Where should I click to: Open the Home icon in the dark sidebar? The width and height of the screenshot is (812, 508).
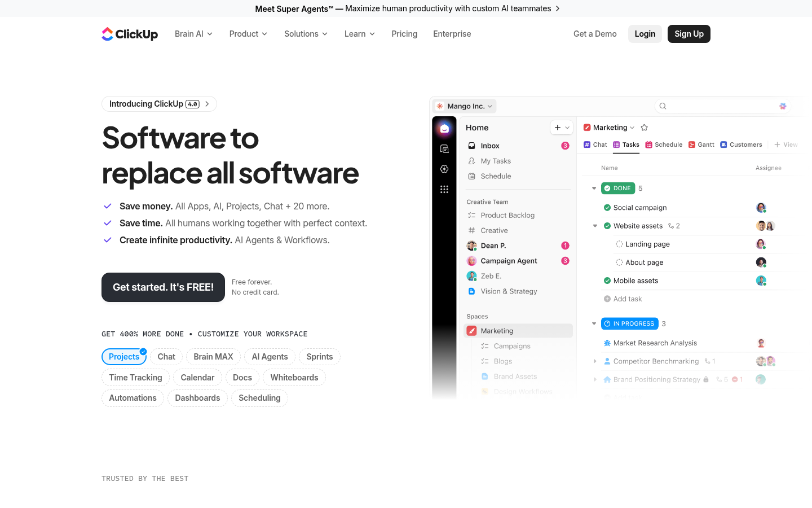[x=444, y=129]
